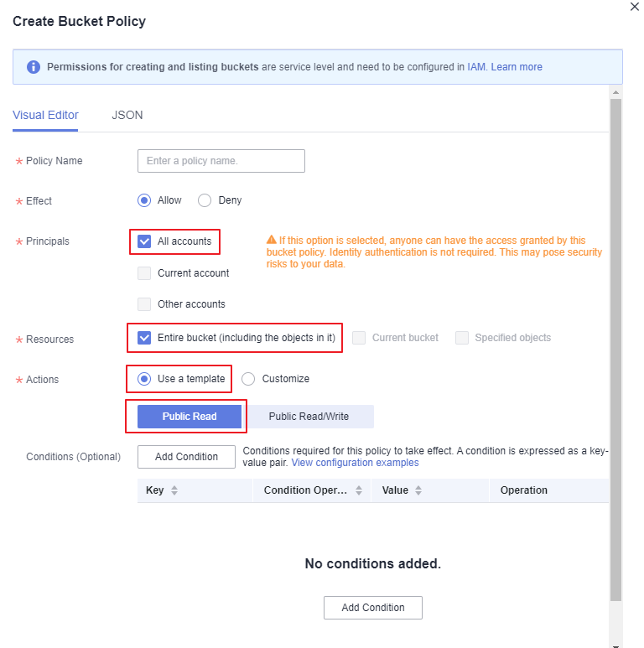Screen dimensions: 644x648
Task: Check the Other accounts option
Action: point(144,304)
